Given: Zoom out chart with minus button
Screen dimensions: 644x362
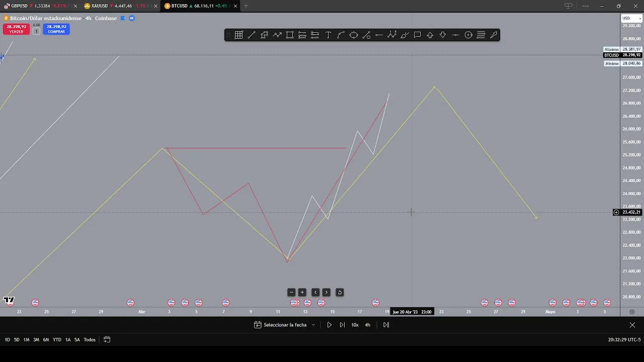Looking at the screenshot, I should pyautogui.click(x=291, y=292).
